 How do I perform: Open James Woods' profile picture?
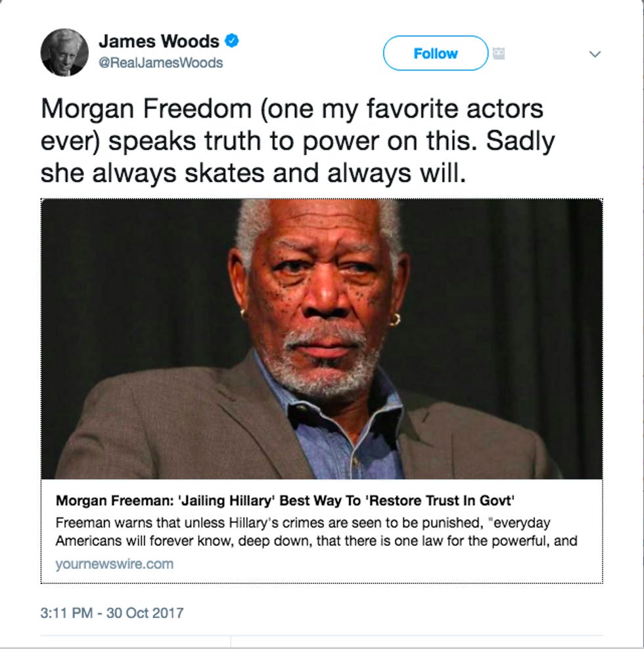point(64,53)
